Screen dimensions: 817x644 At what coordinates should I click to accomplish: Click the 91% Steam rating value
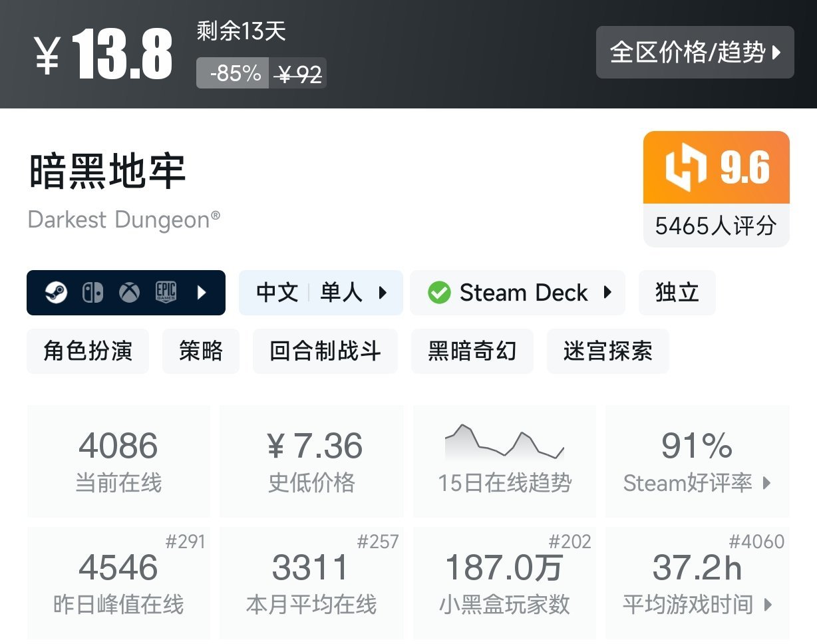point(697,446)
